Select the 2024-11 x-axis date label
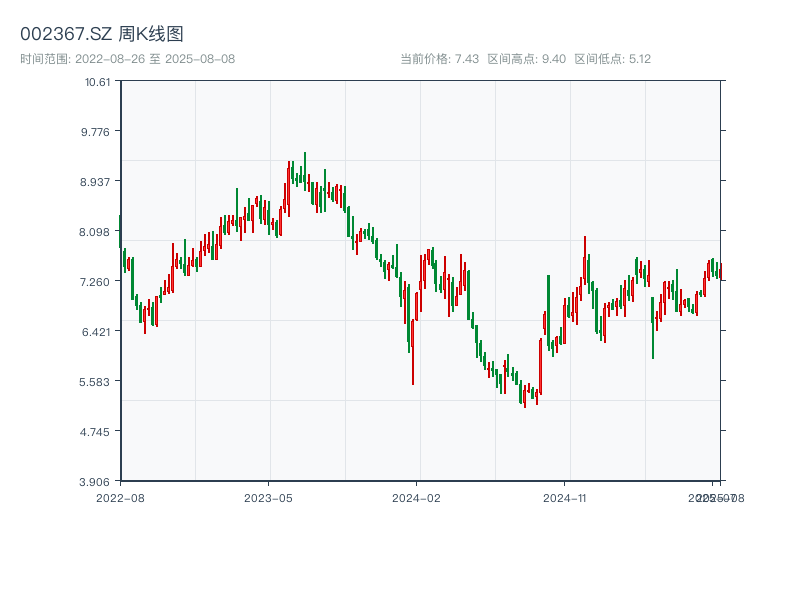Screen dimensions: 800x600 (x=564, y=497)
